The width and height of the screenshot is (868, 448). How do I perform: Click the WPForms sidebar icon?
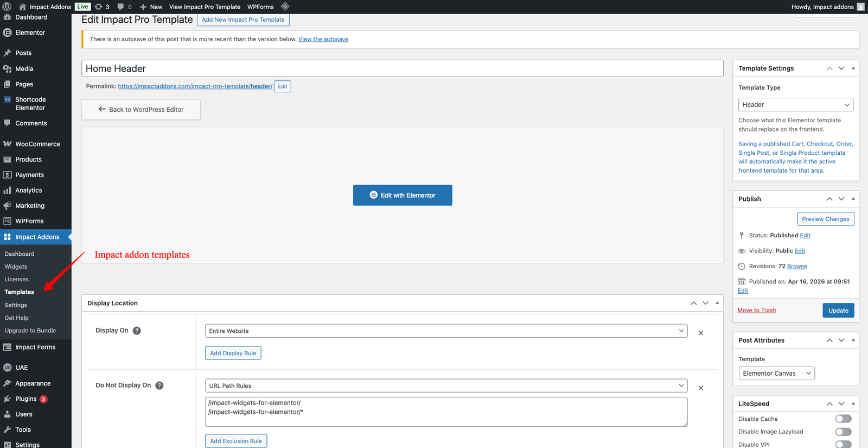[x=7, y=221]
